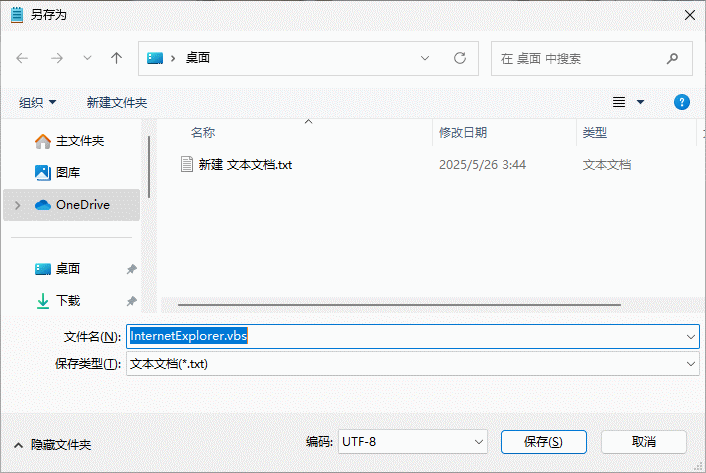
Task: Expand address bar previous locations dropdown
Action: [x=425, y=58]
